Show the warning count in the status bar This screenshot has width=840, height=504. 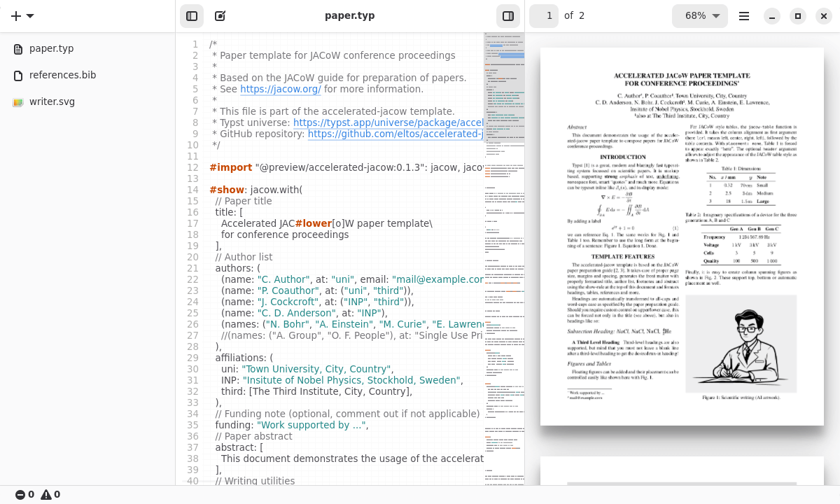point(50,494)
